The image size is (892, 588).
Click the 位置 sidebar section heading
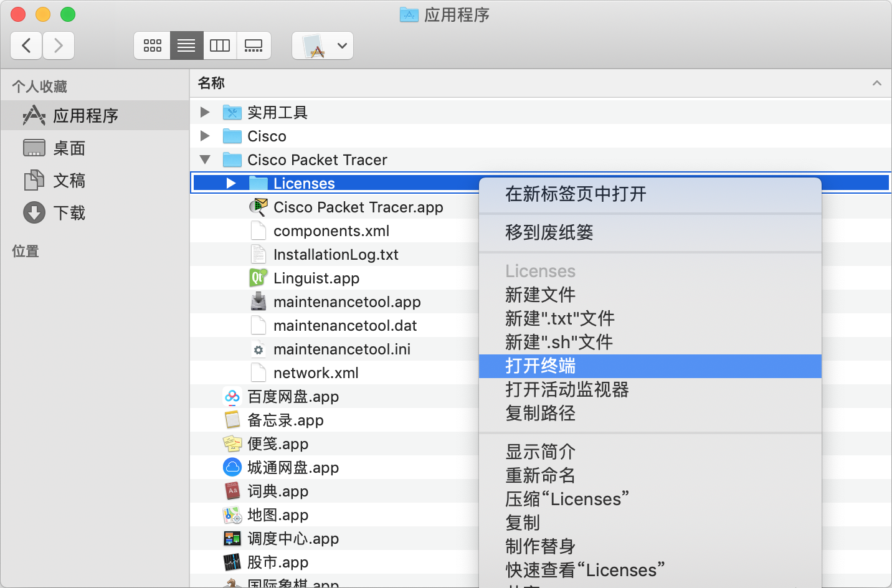(26, 251)
